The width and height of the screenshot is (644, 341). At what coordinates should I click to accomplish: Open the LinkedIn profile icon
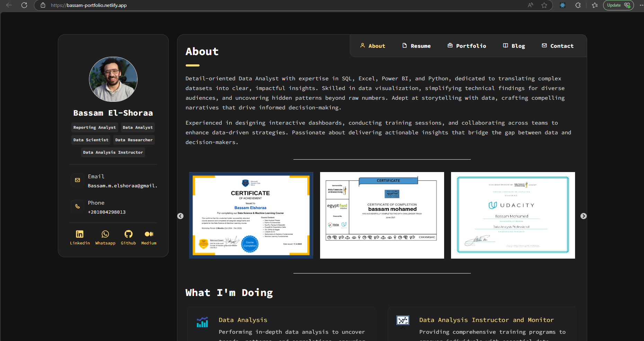pyautogui.click(x=80, y=234)
